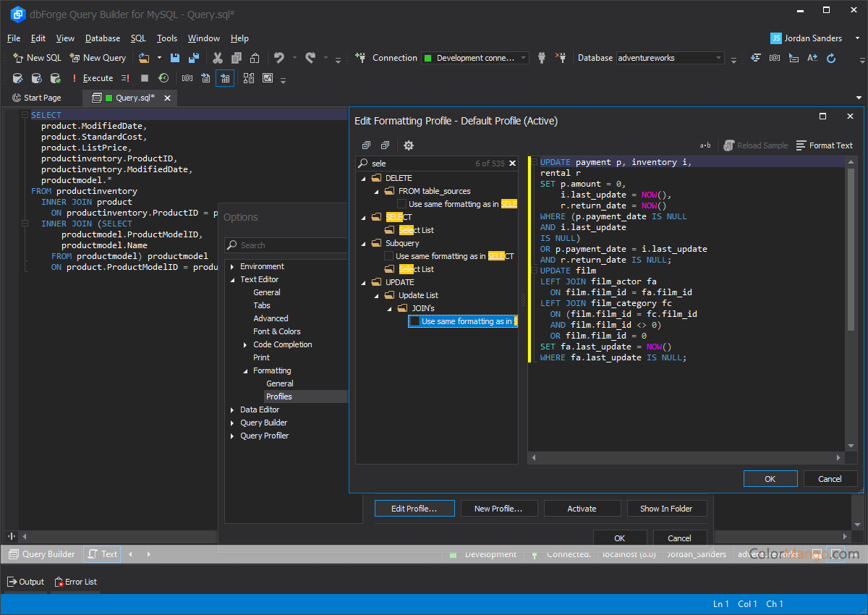Open the File menu
The image size is (868, 615).
(14, 38)
